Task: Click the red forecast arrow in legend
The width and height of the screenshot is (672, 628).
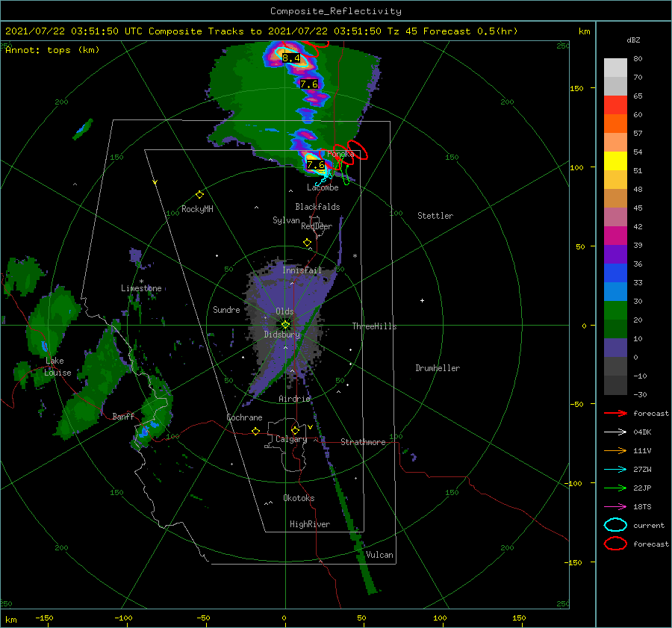Action: click(x=616, y=413)
